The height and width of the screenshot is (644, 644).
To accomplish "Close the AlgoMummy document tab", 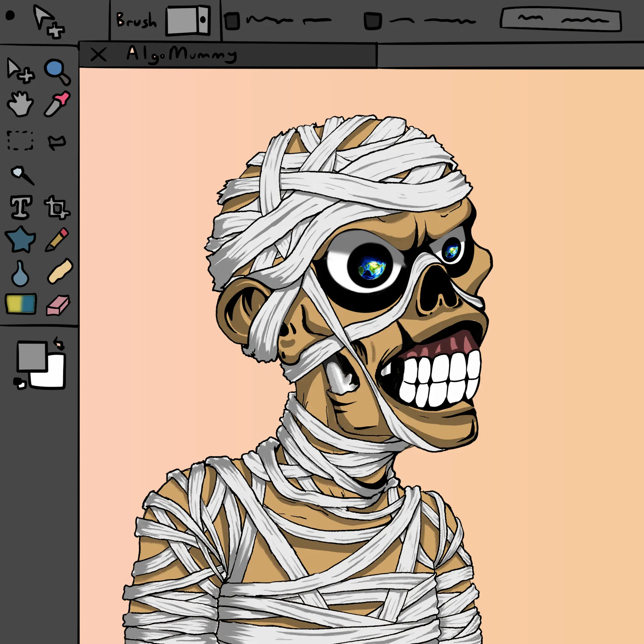I will [x=98, y=54].
